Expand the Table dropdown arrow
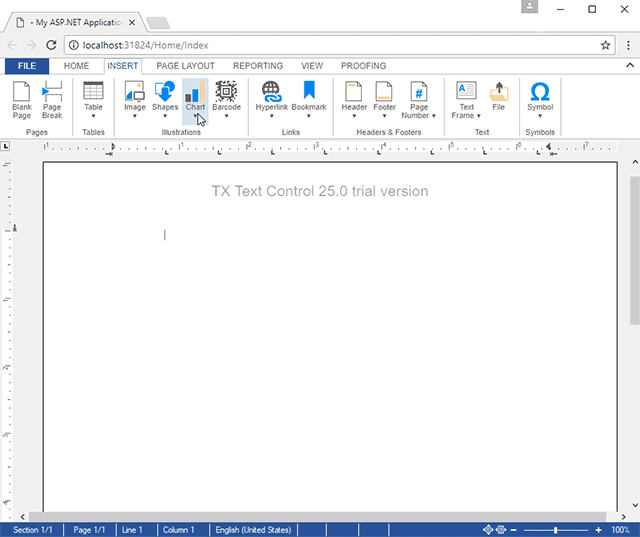This screenshot has width=640, height=537. [x=93, y=116]
